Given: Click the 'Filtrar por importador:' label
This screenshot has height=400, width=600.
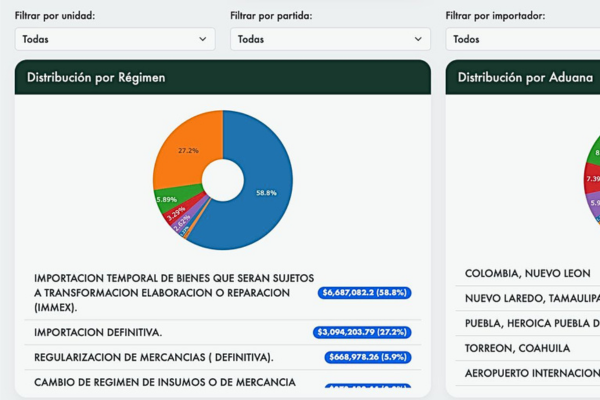Looking at the screenshot, I should click(496, 16).
